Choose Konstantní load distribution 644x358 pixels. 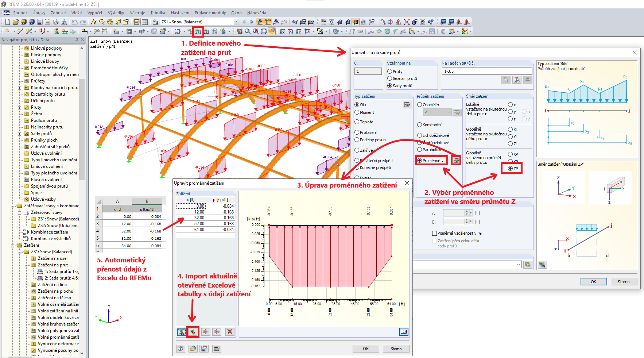pyautogui.click(x=419, y=125)
